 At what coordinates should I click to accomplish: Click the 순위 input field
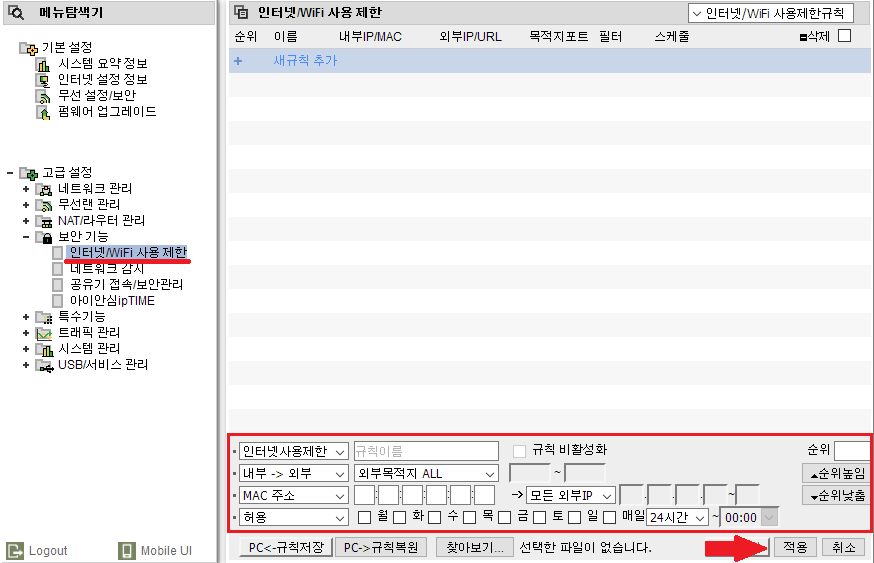851,450
